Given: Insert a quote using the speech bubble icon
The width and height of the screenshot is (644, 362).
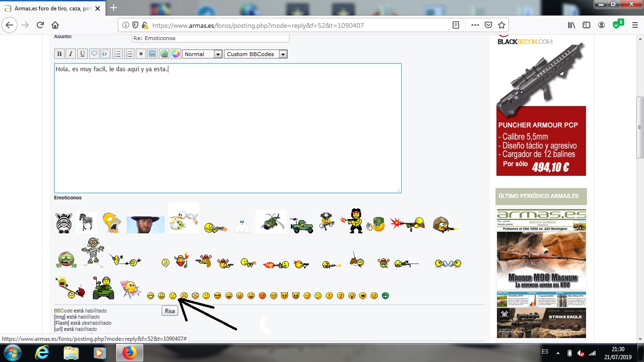Looking at the screenshot, I should [x=94, y=54].
